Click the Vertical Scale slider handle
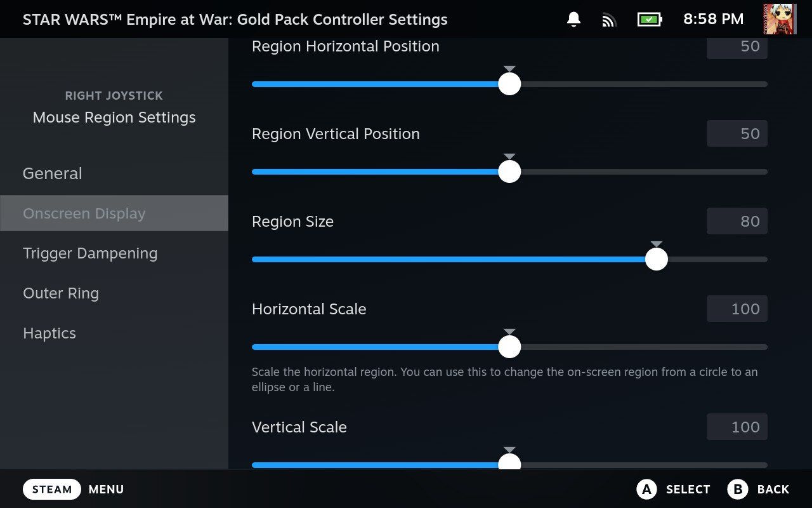This screenshot has height=508, width=812. point(509,464)
